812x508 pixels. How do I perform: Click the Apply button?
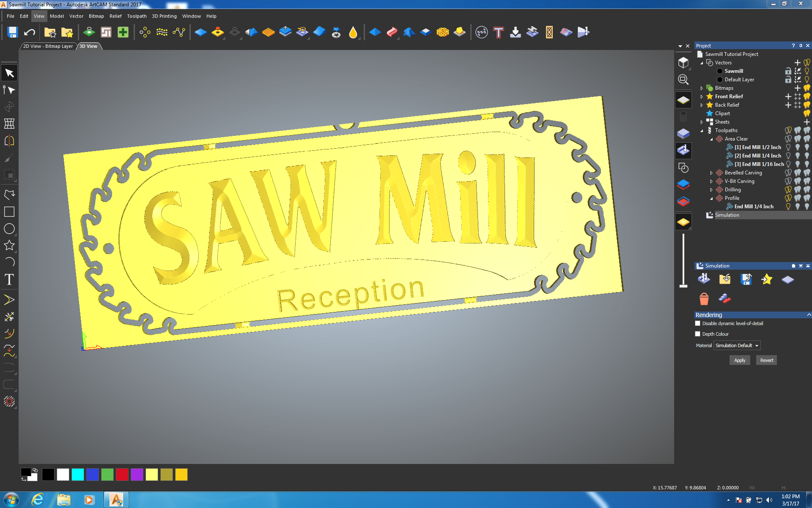[740, 360]
